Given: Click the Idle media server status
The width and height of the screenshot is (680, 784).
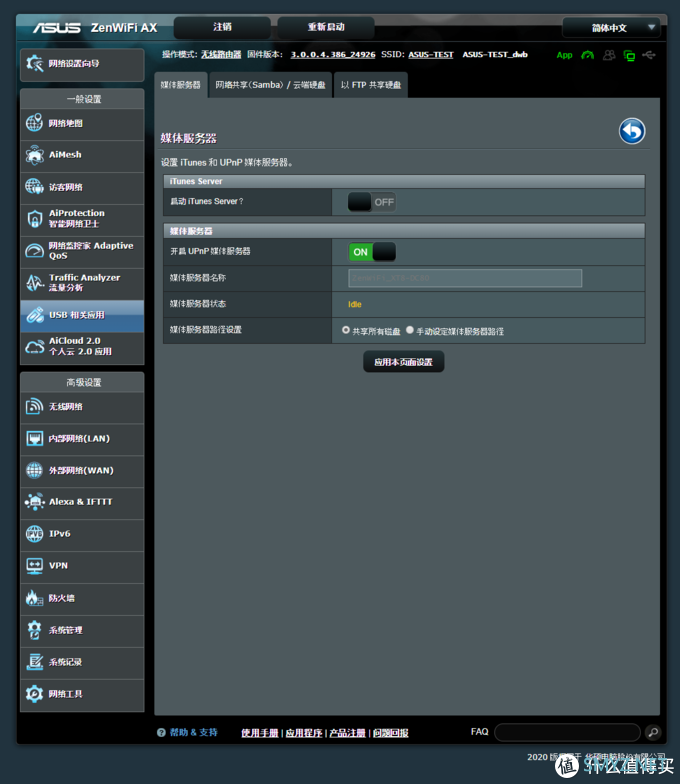Looking at the screenshot, I should (354, 304).
